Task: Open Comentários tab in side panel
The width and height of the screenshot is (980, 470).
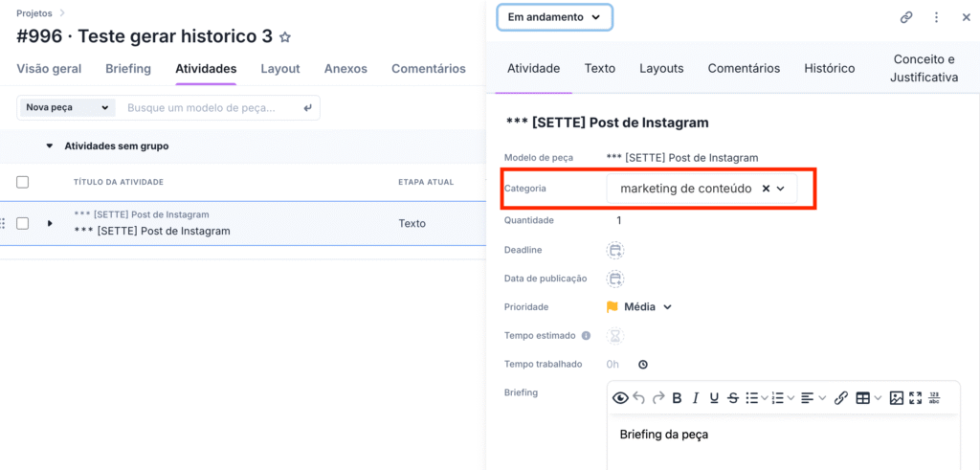Action: pyautogui.click(x=744, y=68)
